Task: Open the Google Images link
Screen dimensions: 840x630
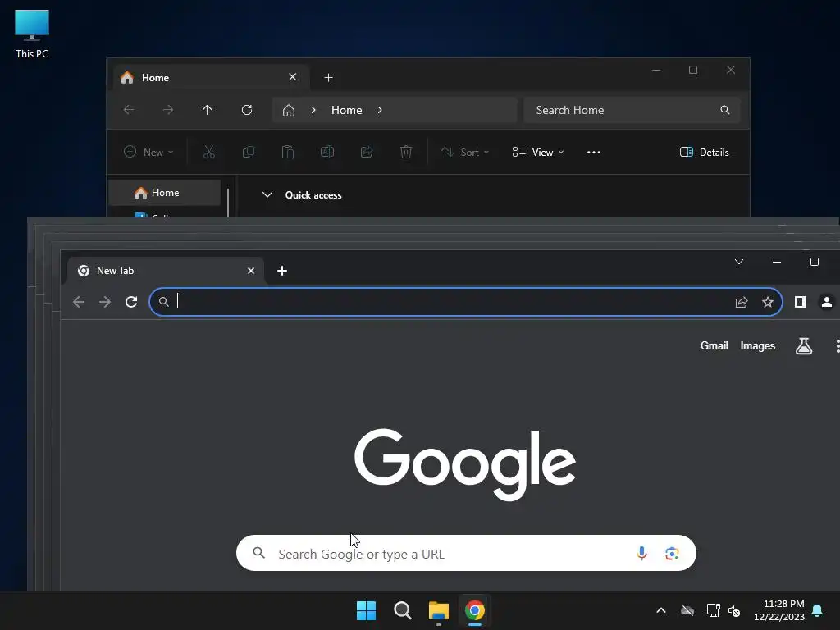Action: coord(757,345)
